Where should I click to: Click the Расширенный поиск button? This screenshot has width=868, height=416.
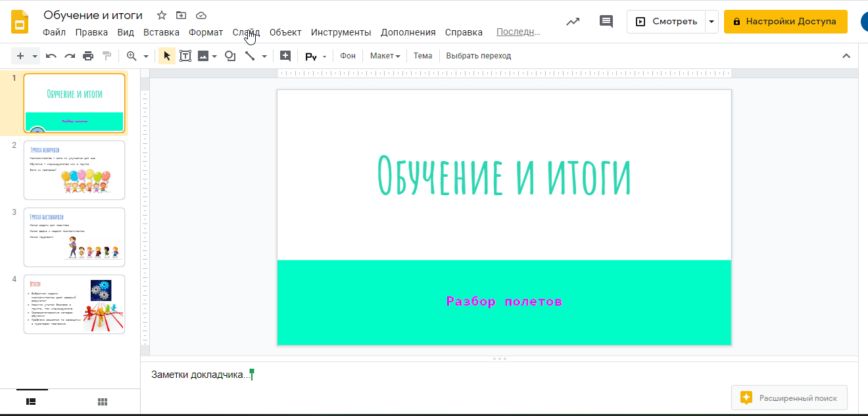click(789, 398)
